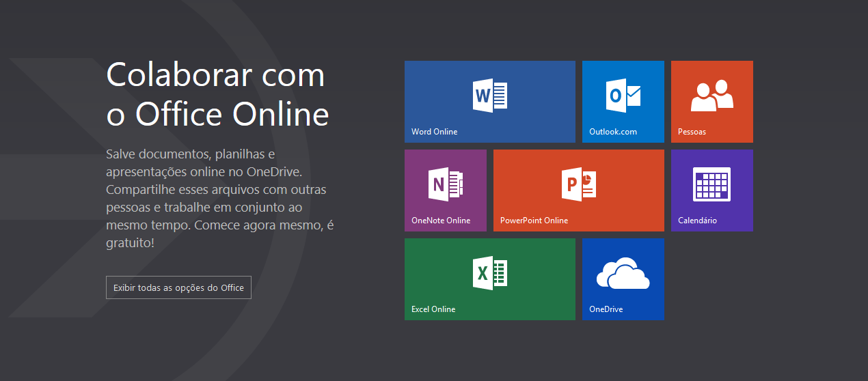Click the 'Colaborar com o Office Online' heading
868x381 pixels.
[217, 94]
